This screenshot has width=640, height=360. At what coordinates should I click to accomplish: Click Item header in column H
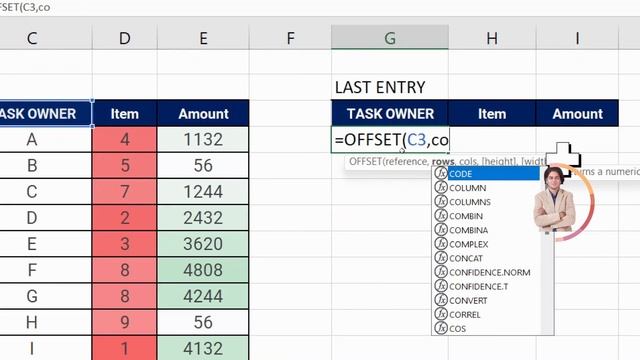tap(492, 113)
